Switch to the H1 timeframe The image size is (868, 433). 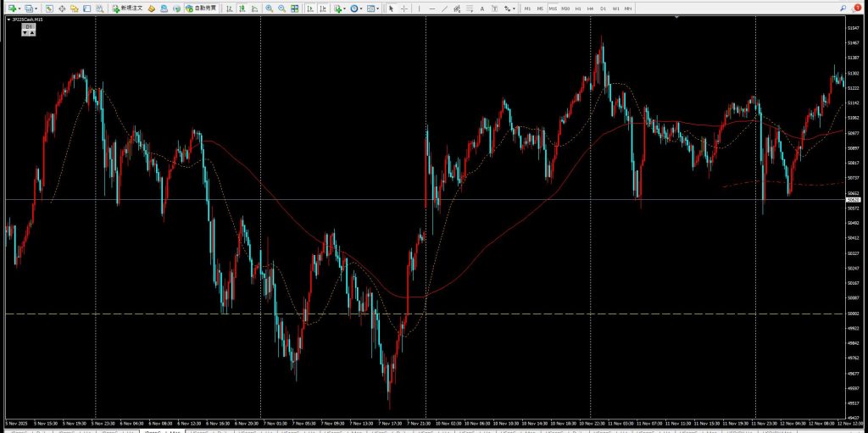(578, 8)
